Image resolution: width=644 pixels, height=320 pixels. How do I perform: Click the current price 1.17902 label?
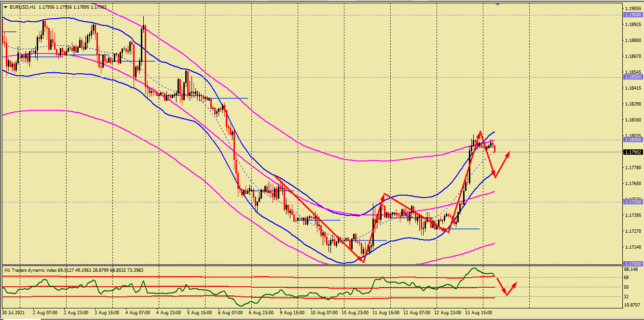[x=632, y=152]
